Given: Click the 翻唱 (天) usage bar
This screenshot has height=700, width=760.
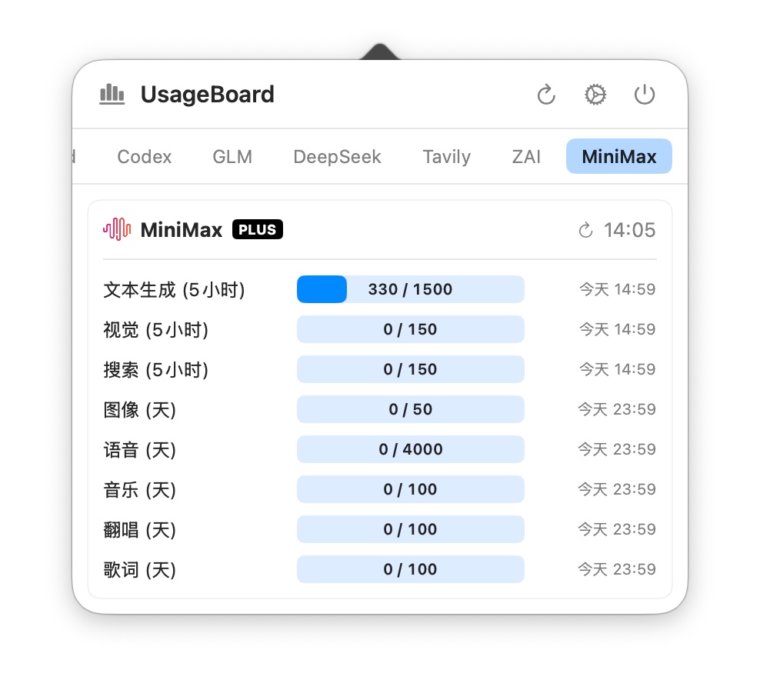Looking at the screenshot, I should [411, 529].
